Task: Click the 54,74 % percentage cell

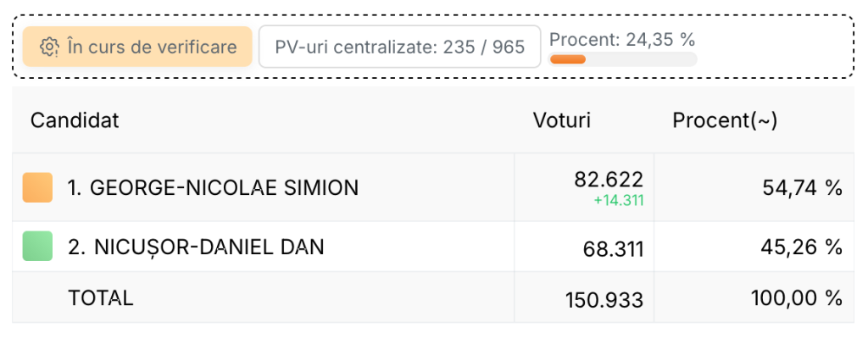Action: (x=803, y=188)
